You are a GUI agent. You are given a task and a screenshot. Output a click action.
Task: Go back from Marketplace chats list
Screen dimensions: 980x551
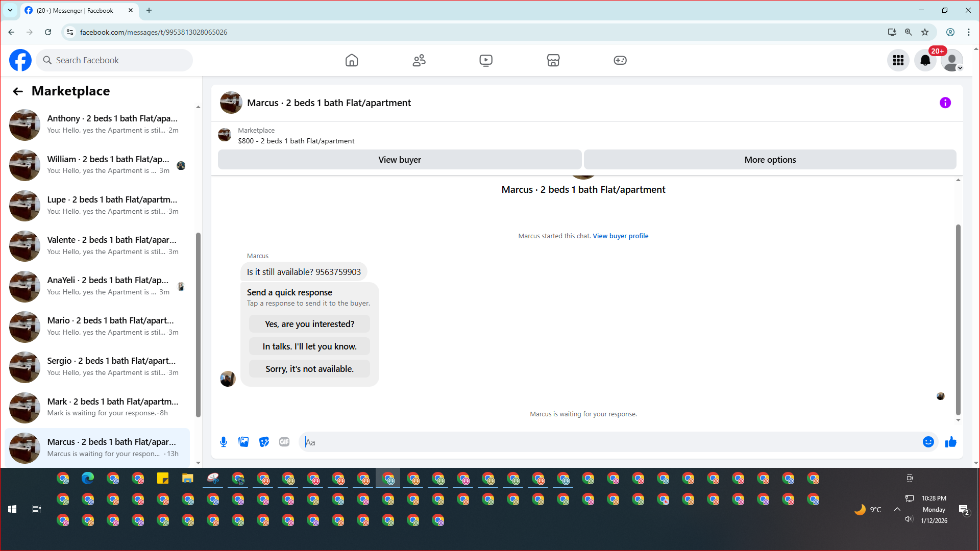(x=18, y=91)
